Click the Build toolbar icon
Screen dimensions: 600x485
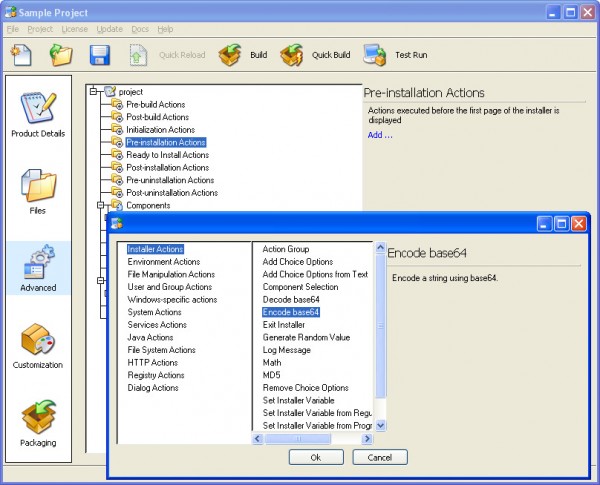pyautogui.click(x=231, y=55)
